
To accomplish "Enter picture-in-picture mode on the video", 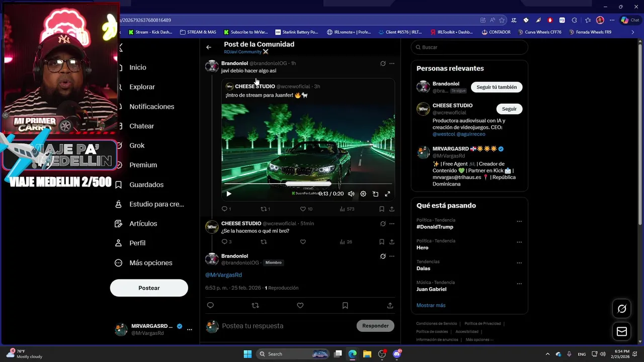I will pos(375,194).
